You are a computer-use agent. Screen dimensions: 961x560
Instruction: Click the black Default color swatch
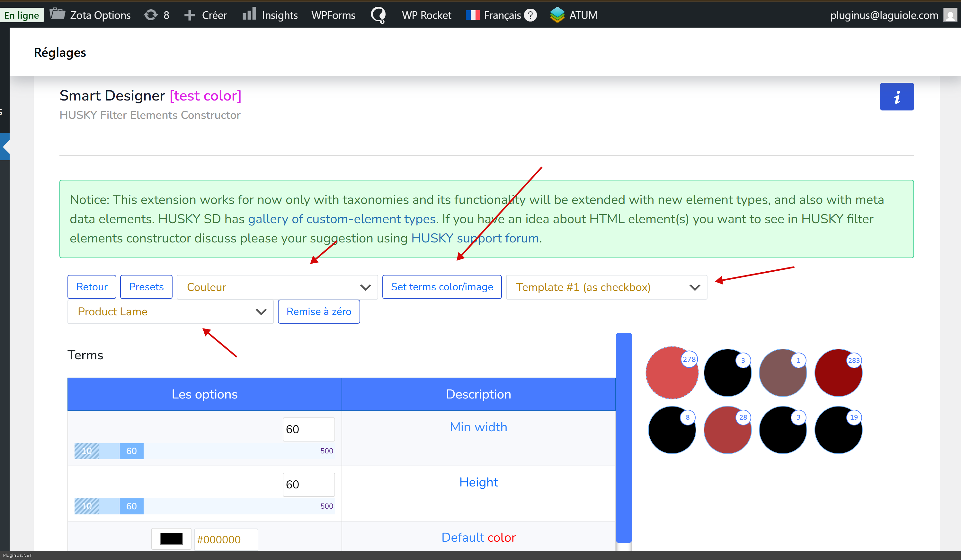coord(171,539)
